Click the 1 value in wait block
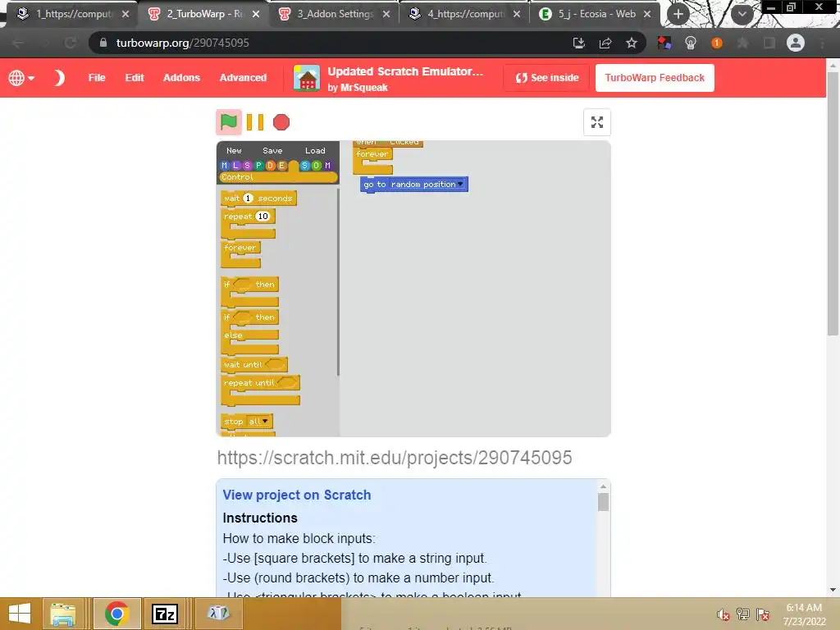The width and height of the screenshot is (840, 630). [248, 199]
